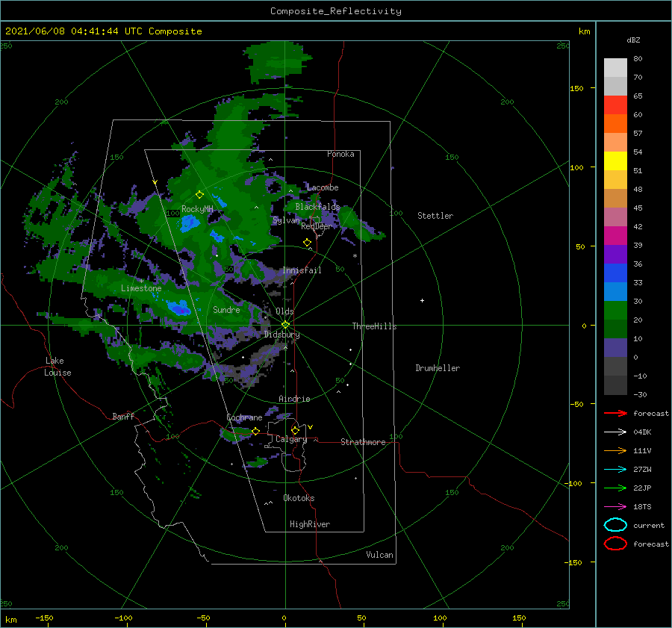The width and height of the screenshot is (672, 628).
Task: Click the red forecast ellipse symbol
Action: tap(615, 544)
